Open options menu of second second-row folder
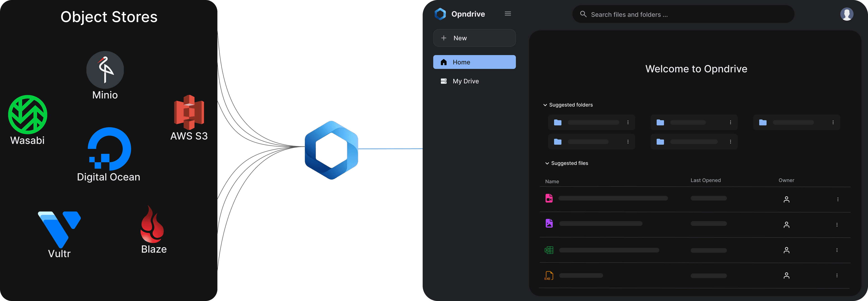 (x=730, y=142)
